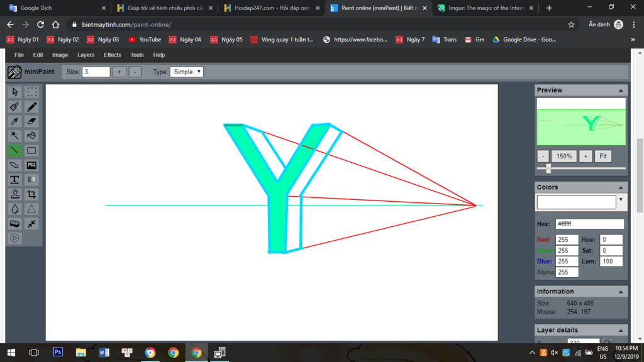
Task: Click the Animation play tool
Action: tap(15, 238)
